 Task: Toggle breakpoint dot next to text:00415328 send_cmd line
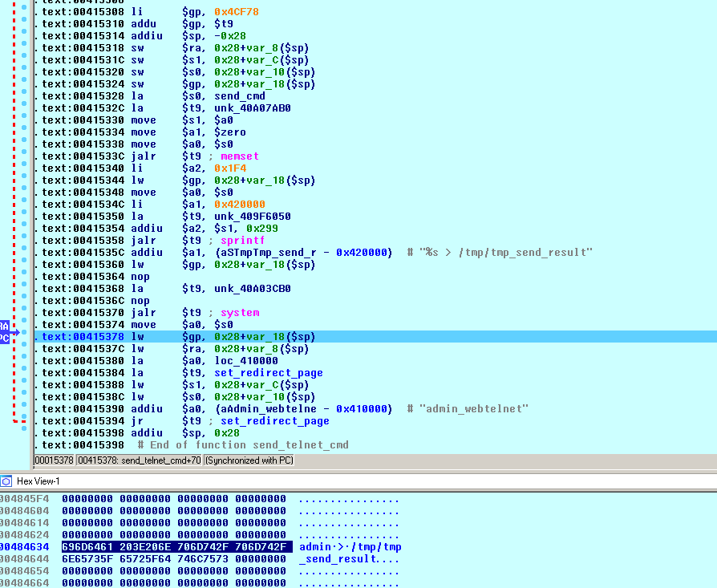24,91
